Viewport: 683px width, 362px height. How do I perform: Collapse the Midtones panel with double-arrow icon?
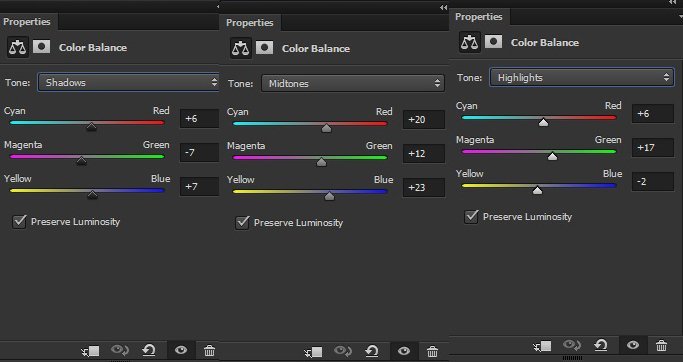pos(443,7)
